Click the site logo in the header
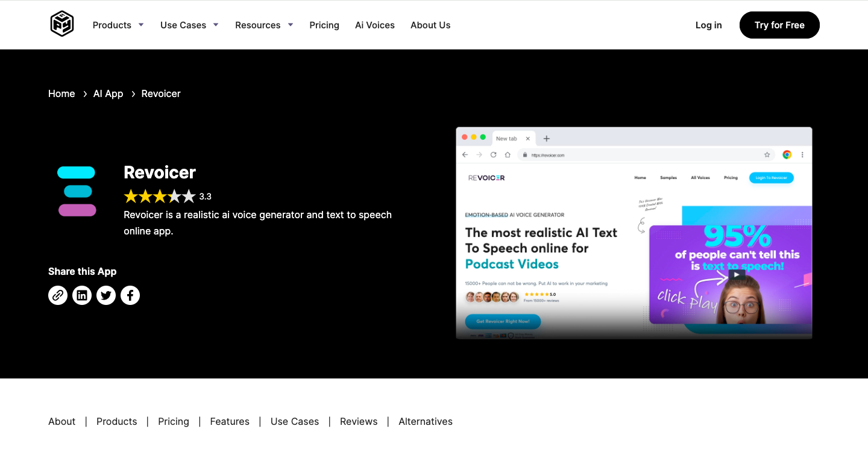 pyautogui.click(x=61, y=25)
